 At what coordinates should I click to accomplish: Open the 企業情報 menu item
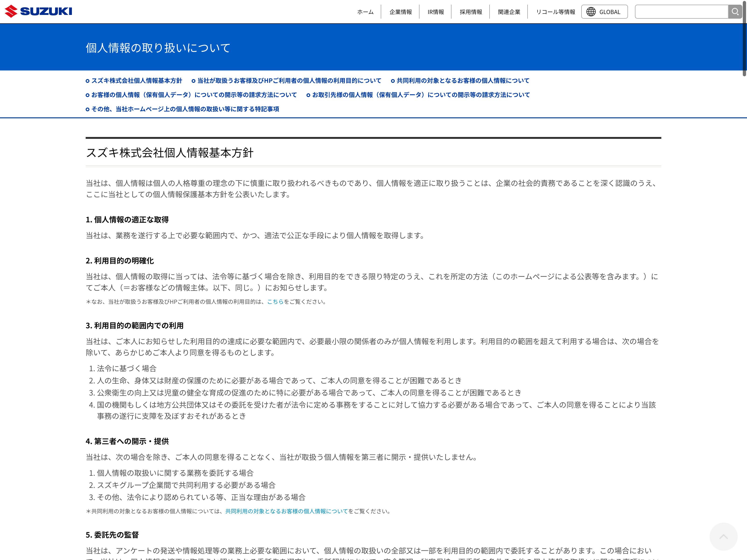coord(401,12)
